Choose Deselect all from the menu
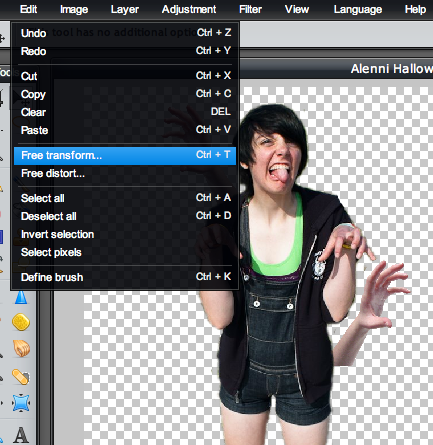 click(125, 216)
